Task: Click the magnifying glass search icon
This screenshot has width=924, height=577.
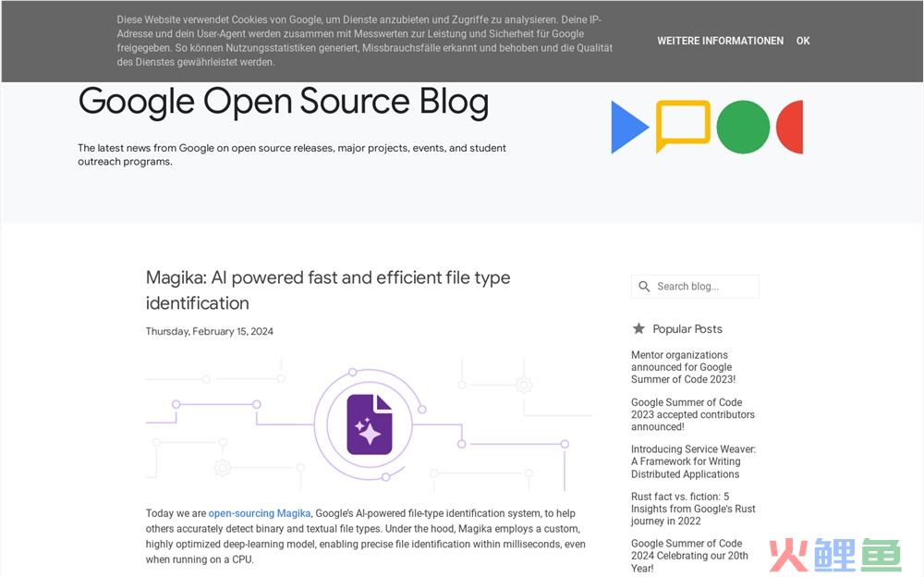Action: [x=644, y=286]
